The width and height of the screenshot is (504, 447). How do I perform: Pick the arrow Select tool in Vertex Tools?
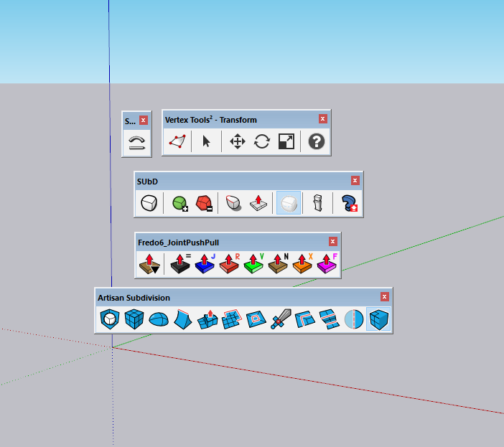[x=206, y=142]
